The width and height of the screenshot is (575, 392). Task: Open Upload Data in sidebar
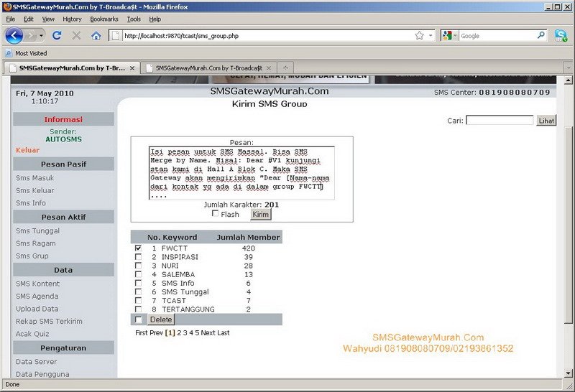coord(37,309)
